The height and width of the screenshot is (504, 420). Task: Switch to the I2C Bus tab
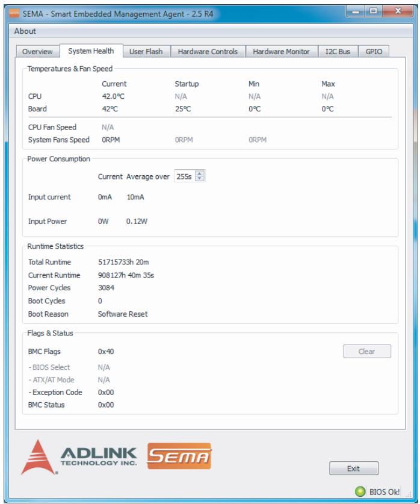click(x=338, y=51)
